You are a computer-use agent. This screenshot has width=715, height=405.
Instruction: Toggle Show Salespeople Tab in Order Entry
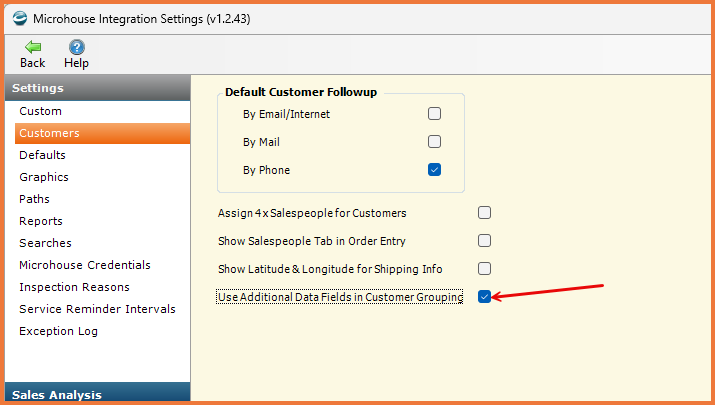click(x=484, y=241)
